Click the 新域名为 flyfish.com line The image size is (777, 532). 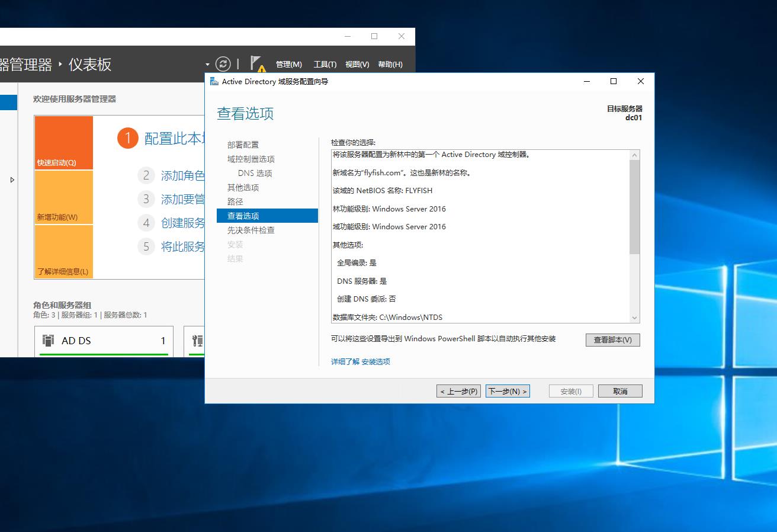(x=402, y=173)
